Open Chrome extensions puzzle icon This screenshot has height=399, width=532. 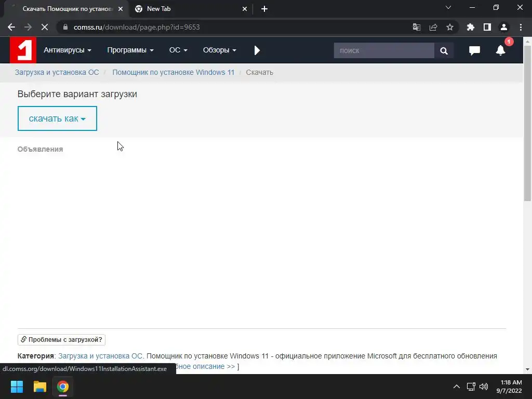click(470, 27)
